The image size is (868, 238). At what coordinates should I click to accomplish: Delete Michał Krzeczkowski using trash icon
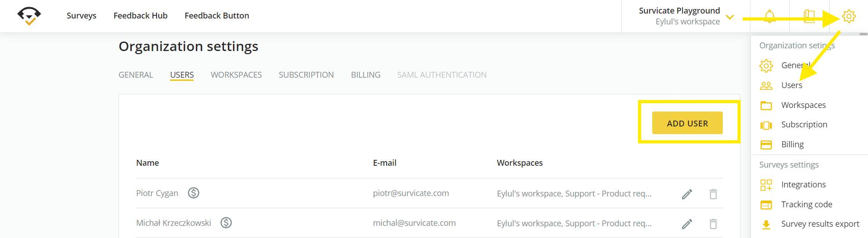click(713, 224)
